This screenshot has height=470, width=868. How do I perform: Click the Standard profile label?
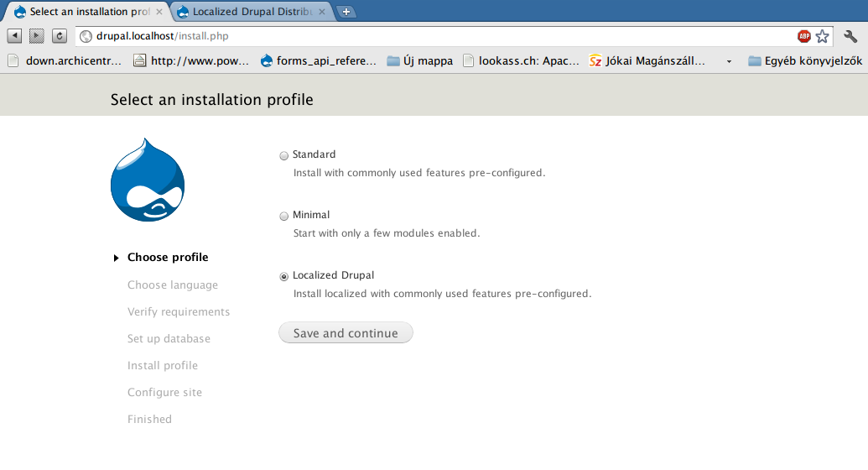point(314,154)
